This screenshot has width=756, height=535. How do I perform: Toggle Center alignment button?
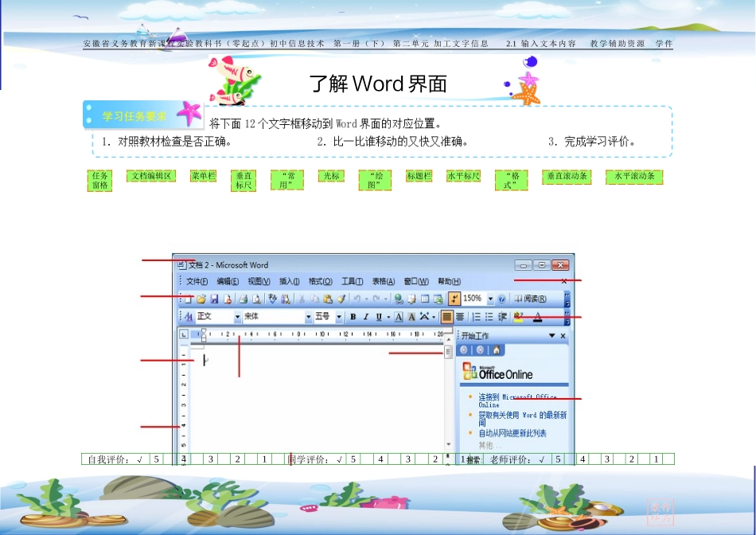460,317
